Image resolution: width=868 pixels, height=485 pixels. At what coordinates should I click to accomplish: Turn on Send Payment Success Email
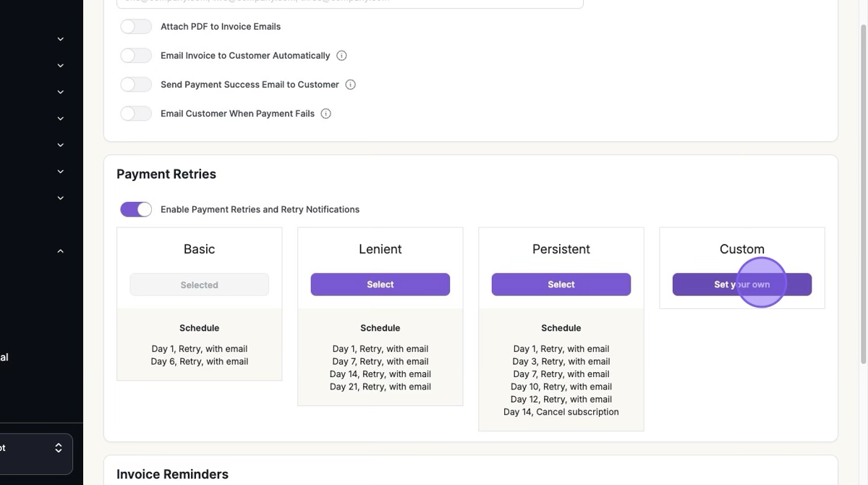tap(136, 85)
